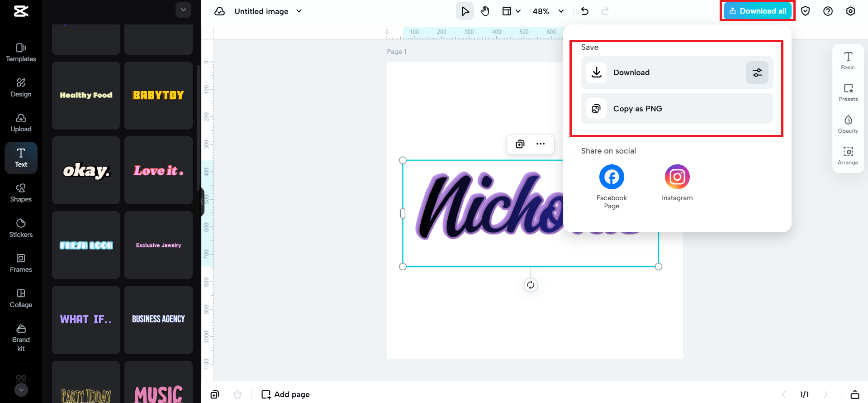Choose Copy as PNG option
The width and height of the screenshot is (868, 403).
[677, 109]
